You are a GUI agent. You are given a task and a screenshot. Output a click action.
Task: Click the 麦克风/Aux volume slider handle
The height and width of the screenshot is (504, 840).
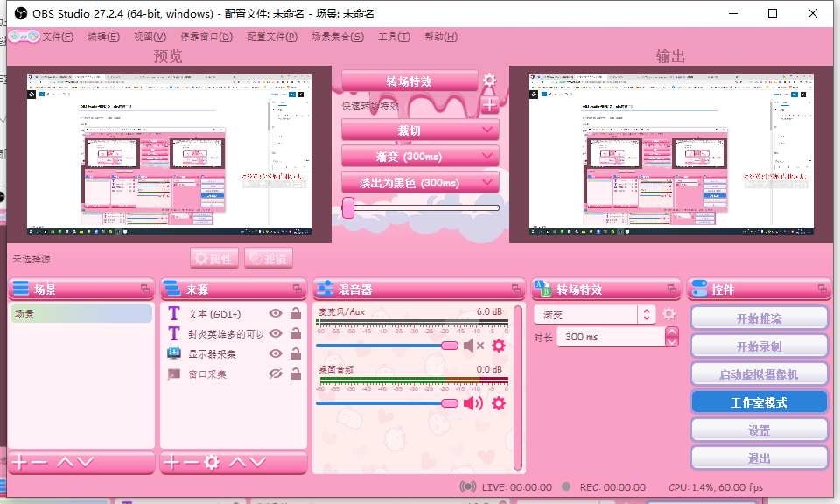pos(450,346)
